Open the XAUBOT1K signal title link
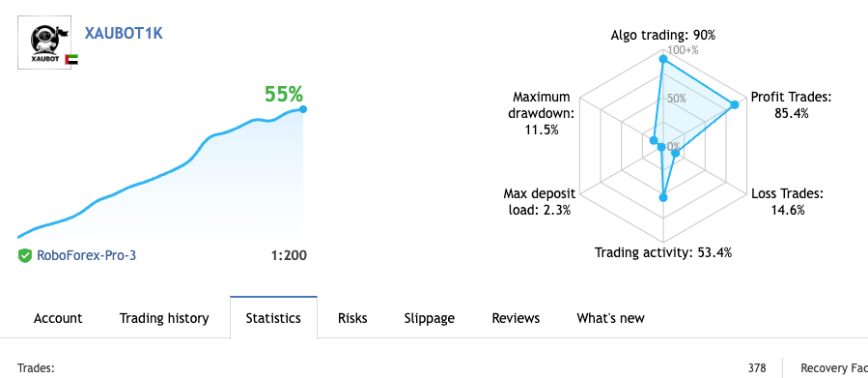Viewport: 868px width, 378px height. click(124, 33)
